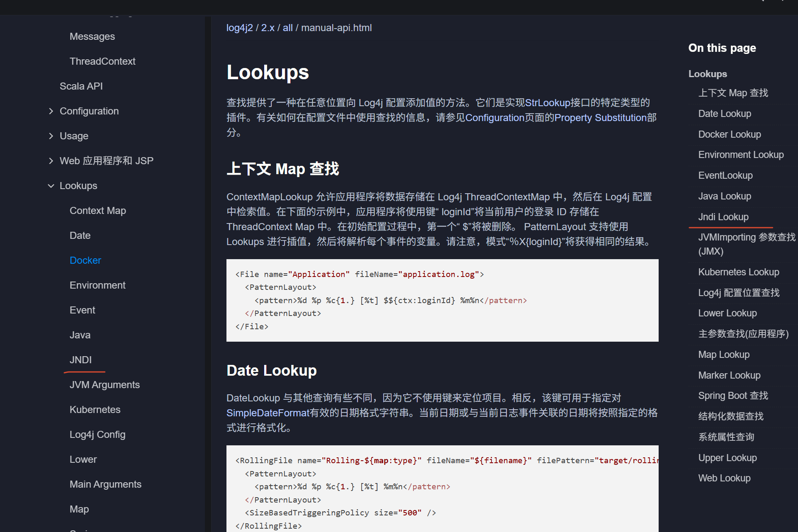
Task: Select Kubernetes sidebar entry
Action: pos(95,410)
